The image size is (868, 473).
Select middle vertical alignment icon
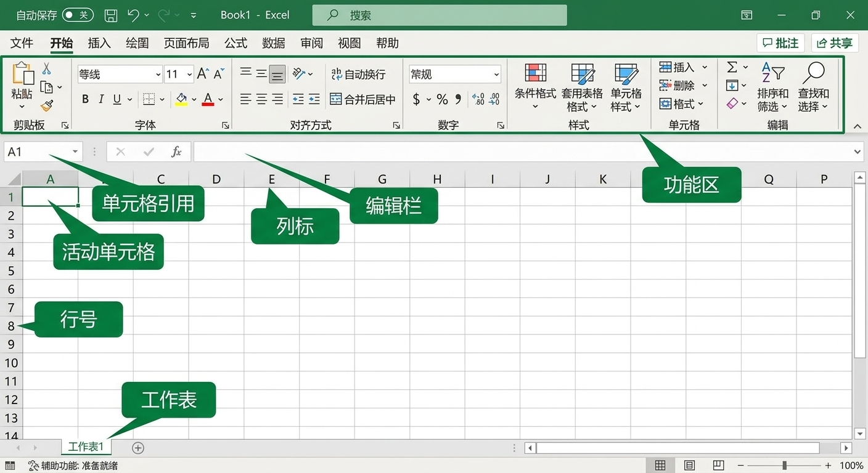[x=261, y=74]
